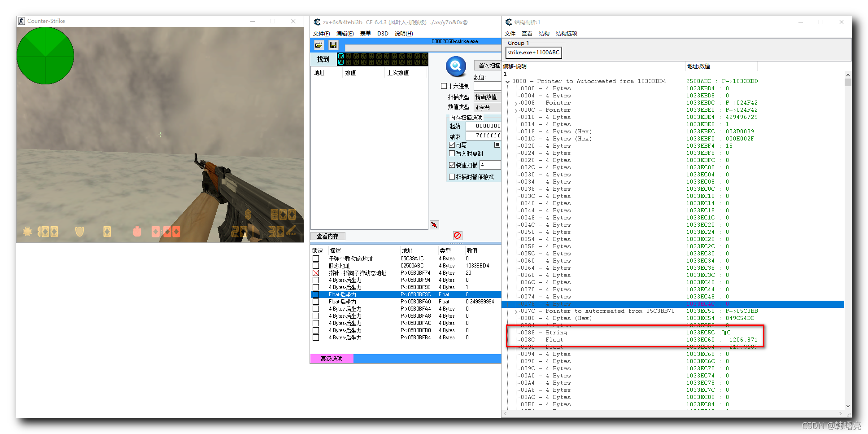
Task: Select the 008C - Float row valued -1206.871
Action: (x=673, y=340)
